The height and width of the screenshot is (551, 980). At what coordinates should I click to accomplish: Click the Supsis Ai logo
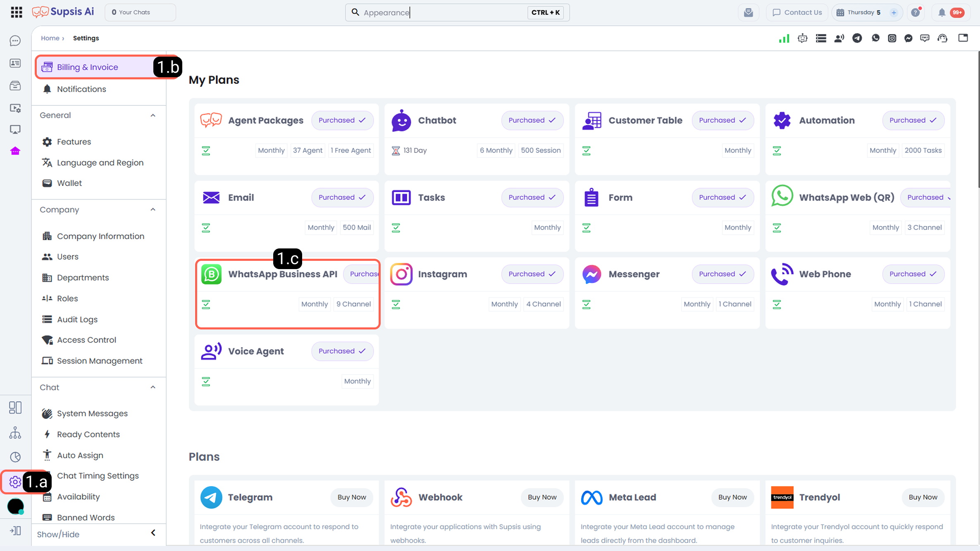(x=63, y=12)
